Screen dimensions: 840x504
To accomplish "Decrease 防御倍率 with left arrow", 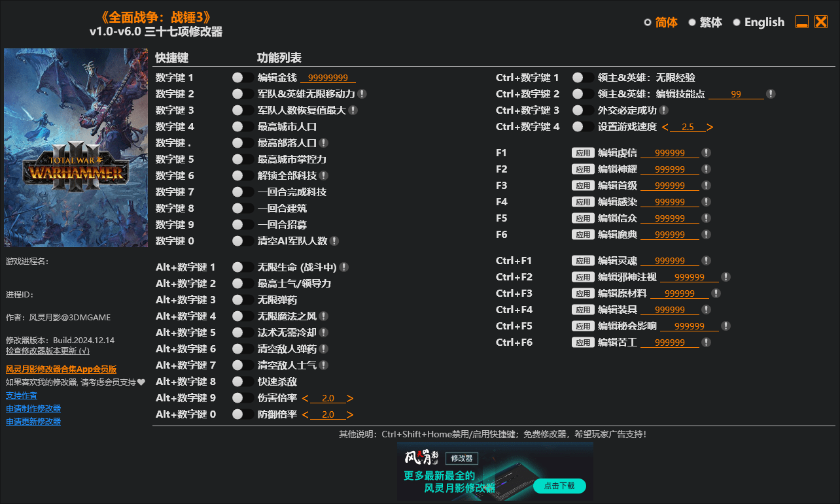I will pyautogui.click(x=306, y=414).
